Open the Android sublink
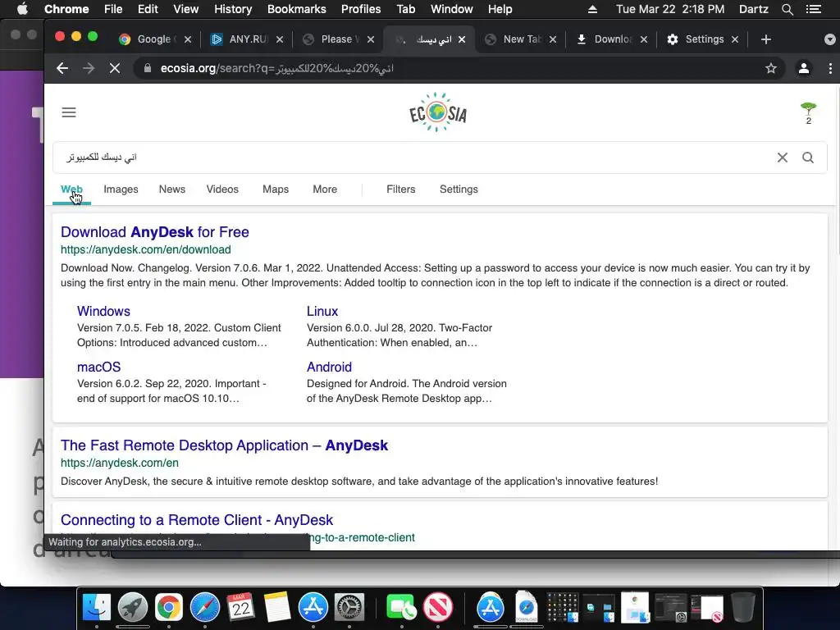840x630 pixels. pyautogui.click(x=329, y=367)
